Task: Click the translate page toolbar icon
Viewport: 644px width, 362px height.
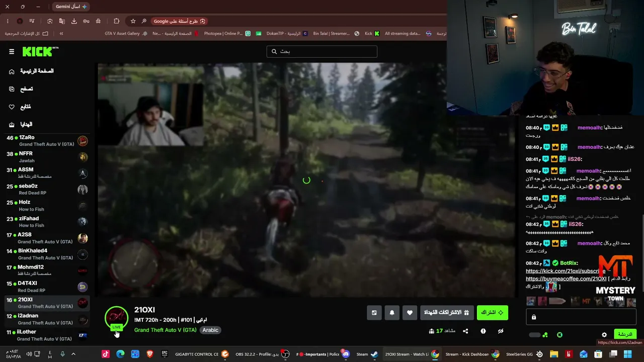Action: tap(62, 21)
